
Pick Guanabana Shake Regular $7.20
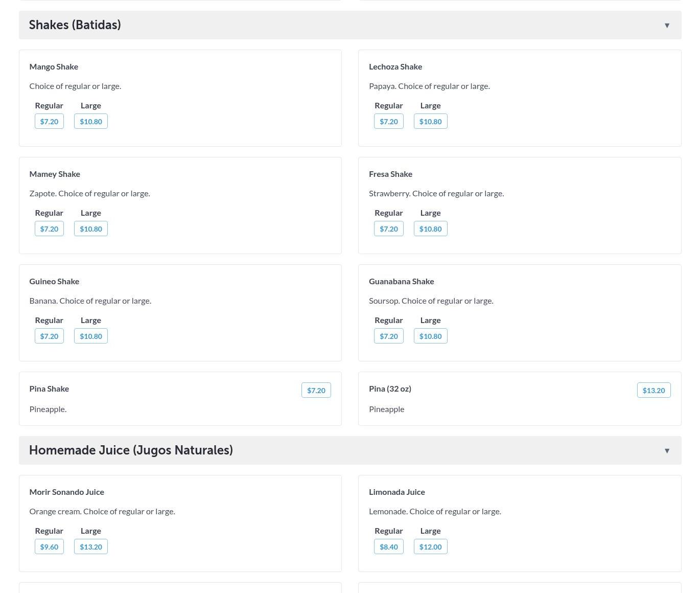pos(389,336)
